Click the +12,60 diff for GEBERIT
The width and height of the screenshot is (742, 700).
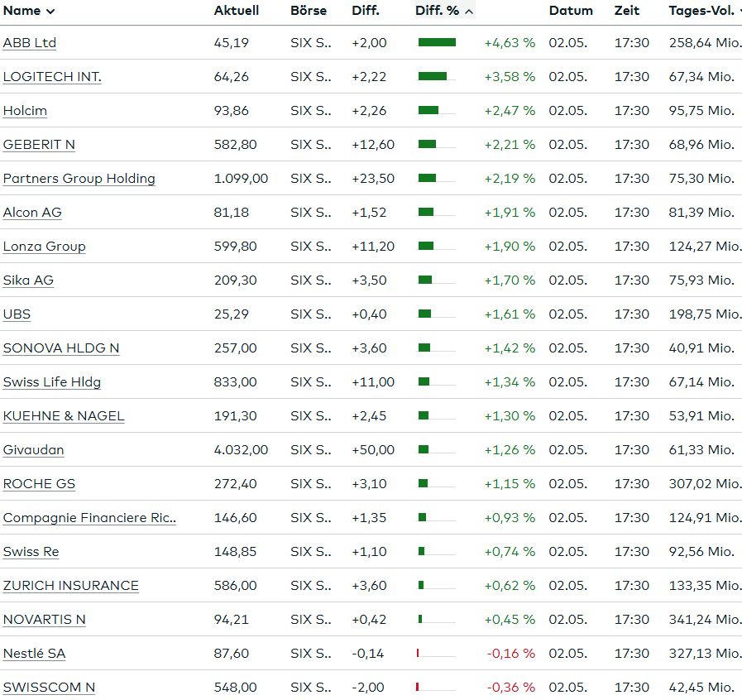pyautogui.click(x=373, y=144)
